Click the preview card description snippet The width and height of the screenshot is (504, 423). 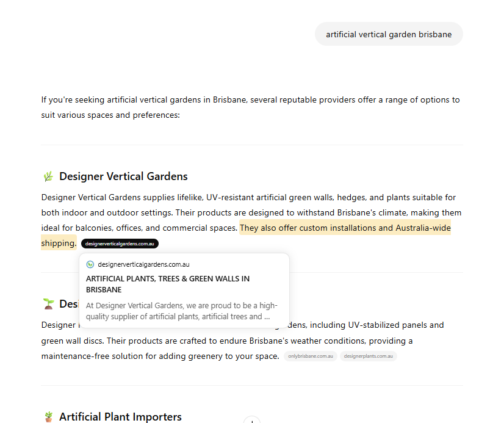181,311
